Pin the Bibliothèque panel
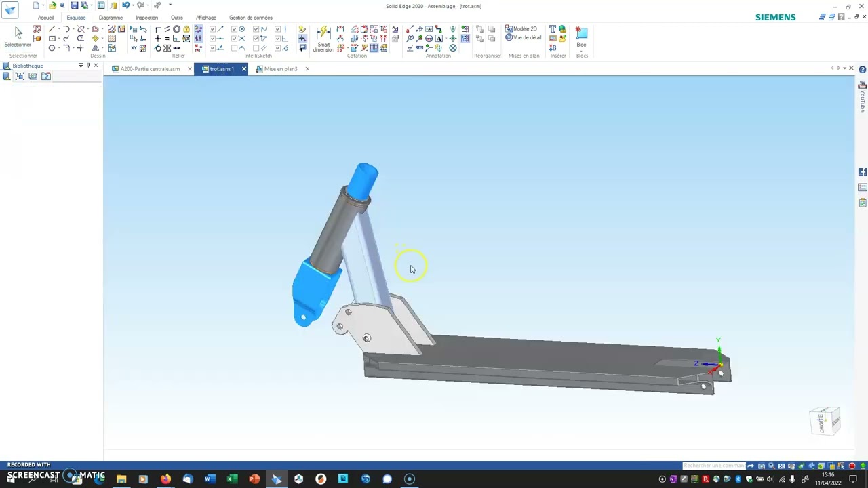 pos(88,66)
